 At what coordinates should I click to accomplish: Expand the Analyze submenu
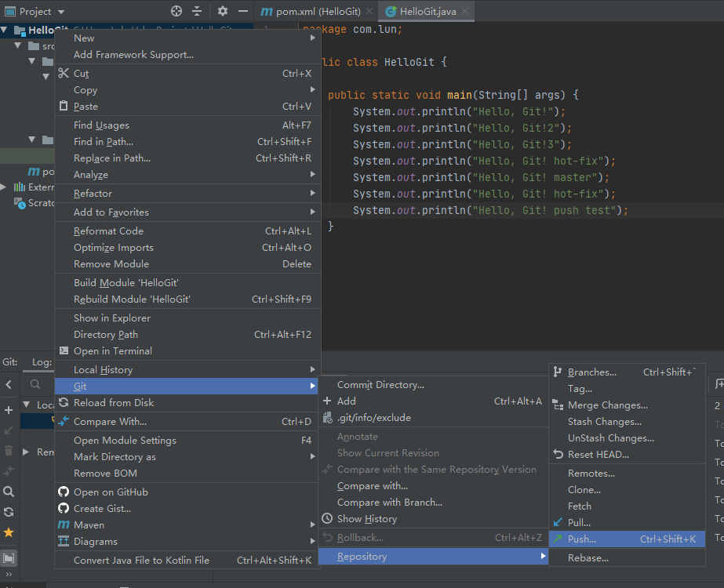tap(187, 175)
